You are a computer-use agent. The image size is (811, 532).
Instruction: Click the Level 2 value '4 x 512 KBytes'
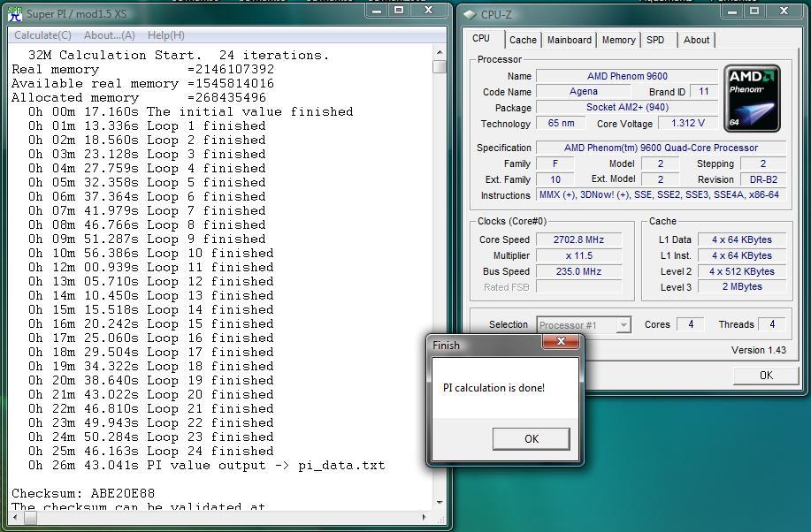tap(742, 271)
